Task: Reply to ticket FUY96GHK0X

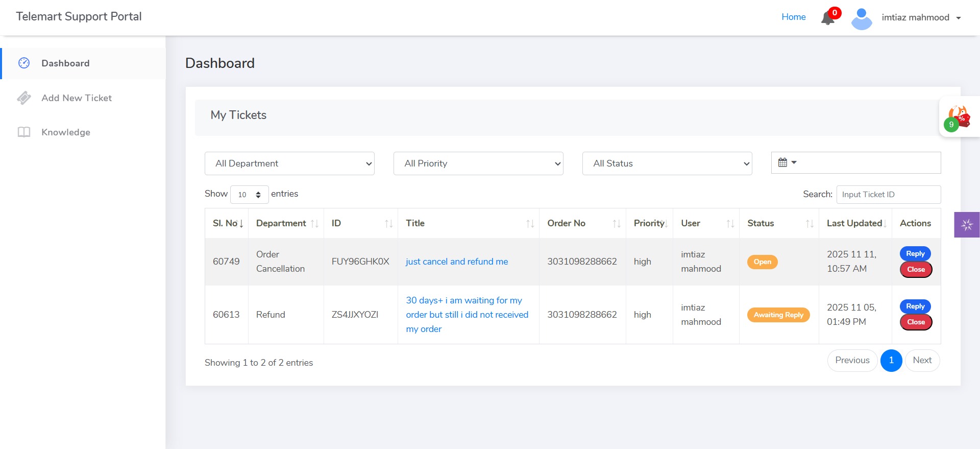Action: coord(915,253)
